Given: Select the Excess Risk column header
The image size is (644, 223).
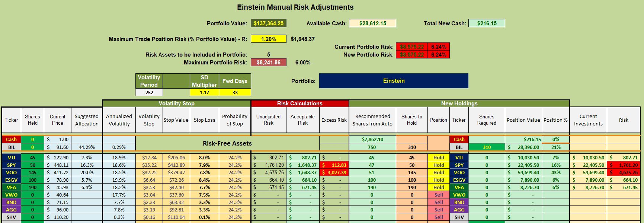Looking at the screenshot, I should click(x=334, y=120).
